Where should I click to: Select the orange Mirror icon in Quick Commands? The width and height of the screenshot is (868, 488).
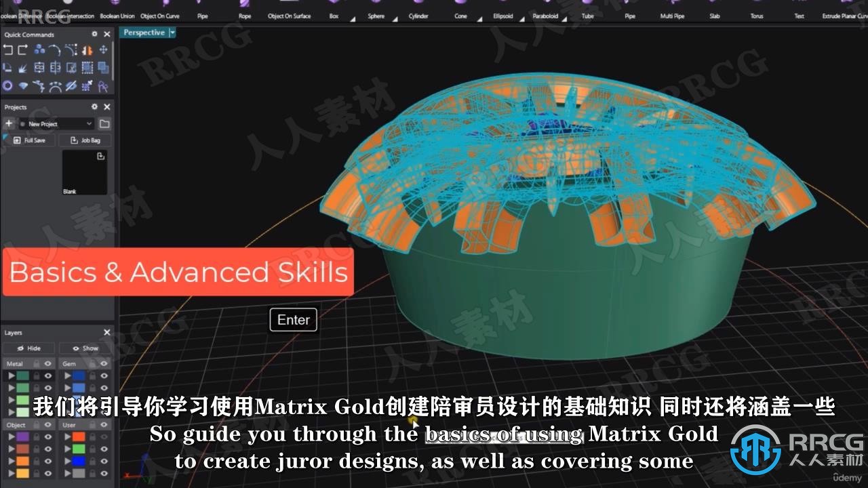87,49
